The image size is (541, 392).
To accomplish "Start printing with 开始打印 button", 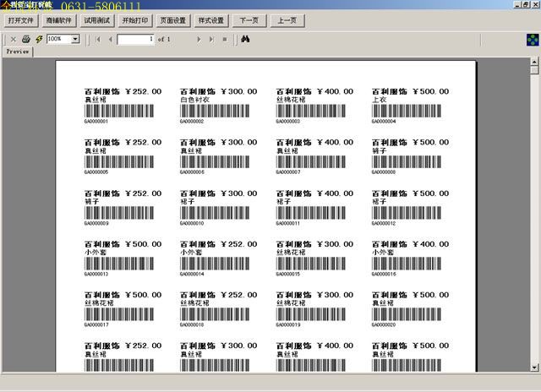I will pyautogui.click(x=134, y=19).
